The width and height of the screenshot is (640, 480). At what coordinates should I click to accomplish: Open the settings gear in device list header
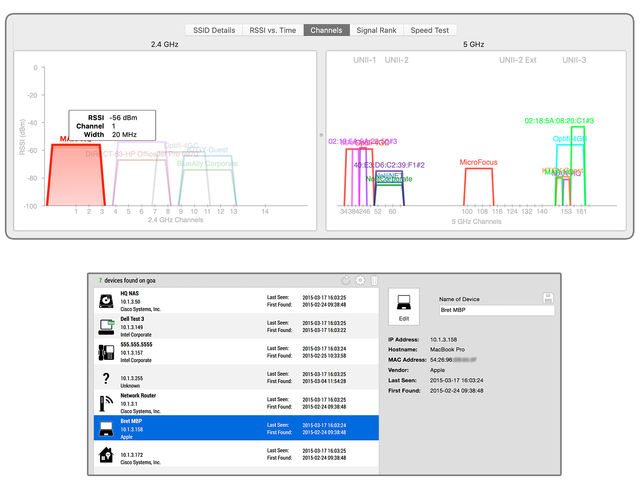coord(360,280)
